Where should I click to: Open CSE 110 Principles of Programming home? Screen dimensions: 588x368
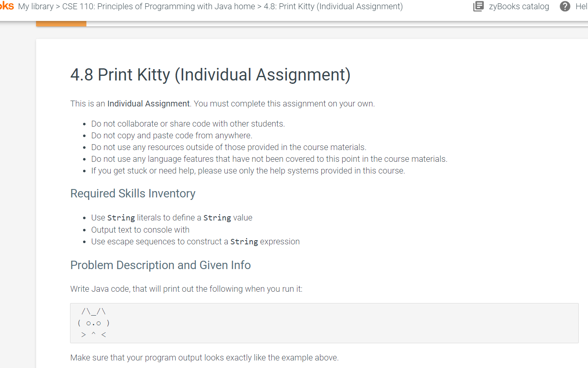pos(159,6)
